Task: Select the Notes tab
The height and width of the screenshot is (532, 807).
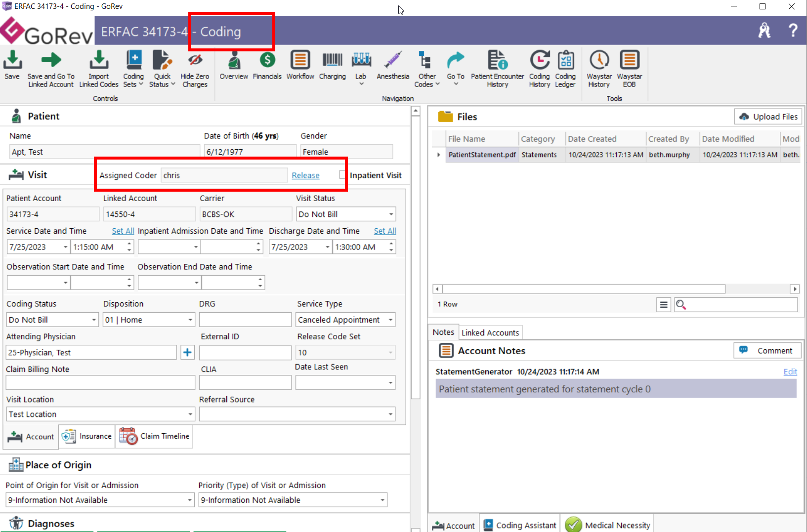Action: pyautogui.click(x=443, y=332)
